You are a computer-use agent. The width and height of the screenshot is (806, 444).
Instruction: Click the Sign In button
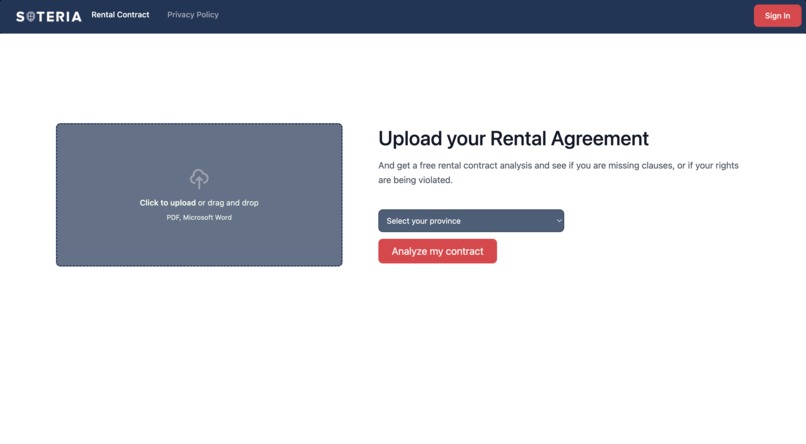tap(777, 16)
